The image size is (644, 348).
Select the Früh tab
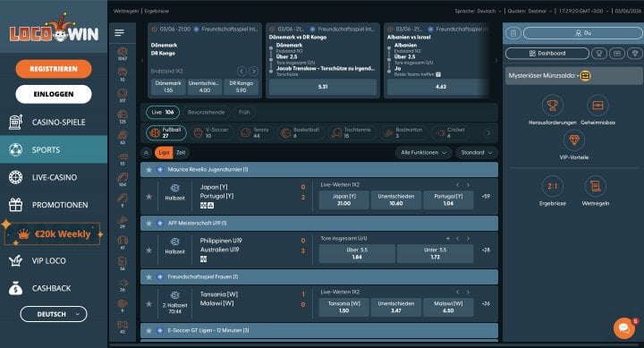pos(244,112)
